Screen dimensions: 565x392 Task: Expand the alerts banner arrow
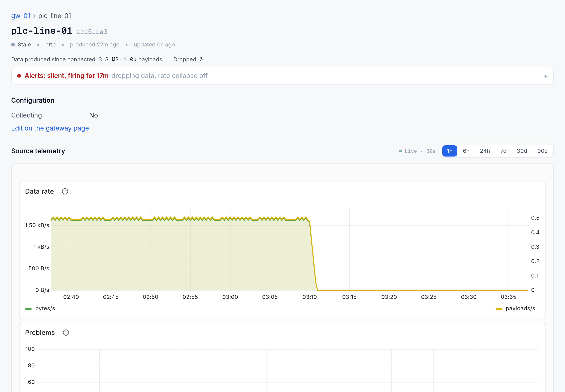tap(546, 76)
